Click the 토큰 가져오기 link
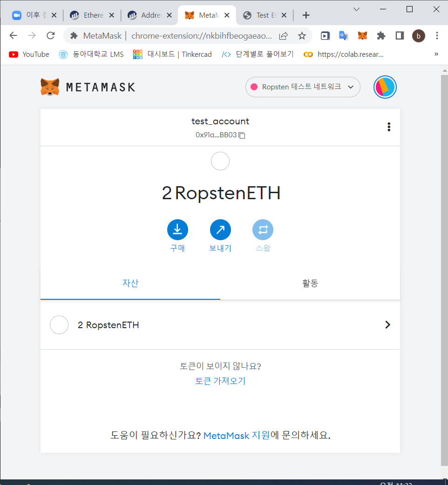Image resolution: width=448 pixels, height=485 pixels. [220, 381]
